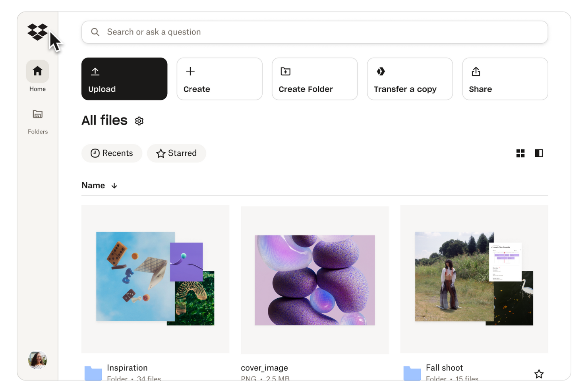
Task: Reverse the Name sort direction
Action: click(x=114, y=185)
